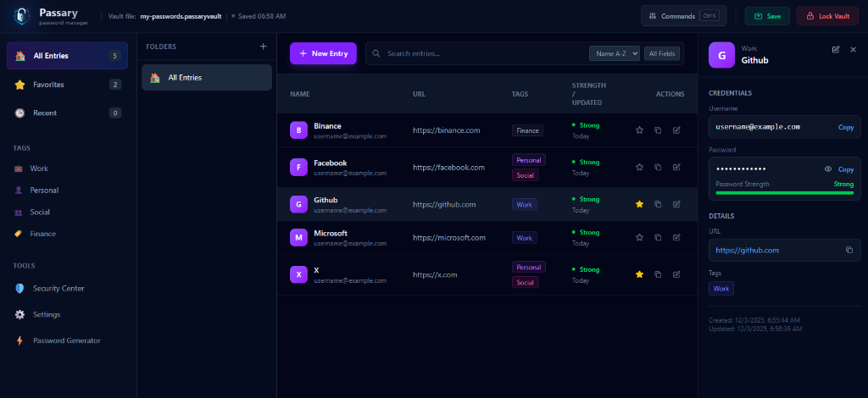Close the Github detail panel
868x398 pixels.
click(853, 50)
